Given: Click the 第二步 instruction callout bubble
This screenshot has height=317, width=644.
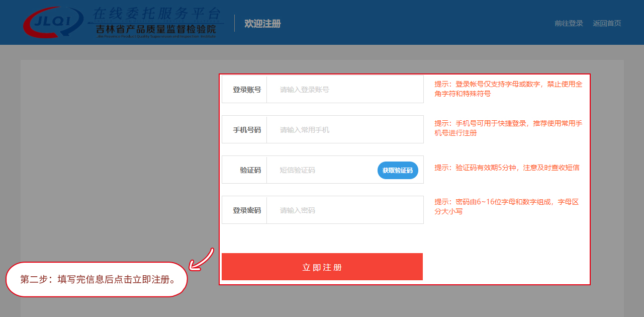Looking at the screenshot, I should 97,279.
